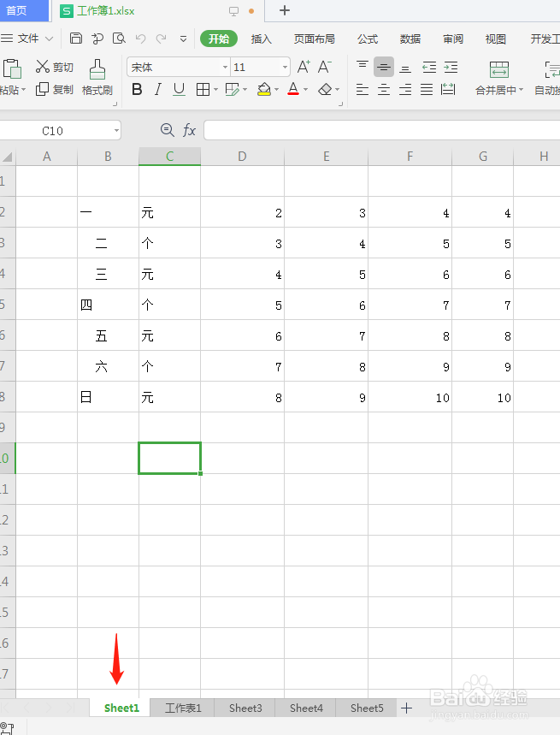Expand the borders dropdown arrow
The image size is (560, 735).
pyautogui.click(x=215, y=89)
